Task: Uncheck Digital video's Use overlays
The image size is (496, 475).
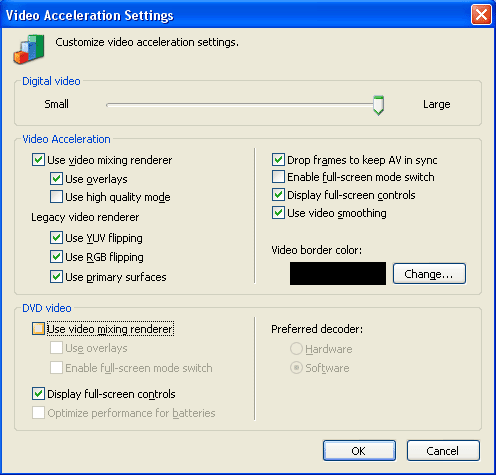Action: (56, 179)
